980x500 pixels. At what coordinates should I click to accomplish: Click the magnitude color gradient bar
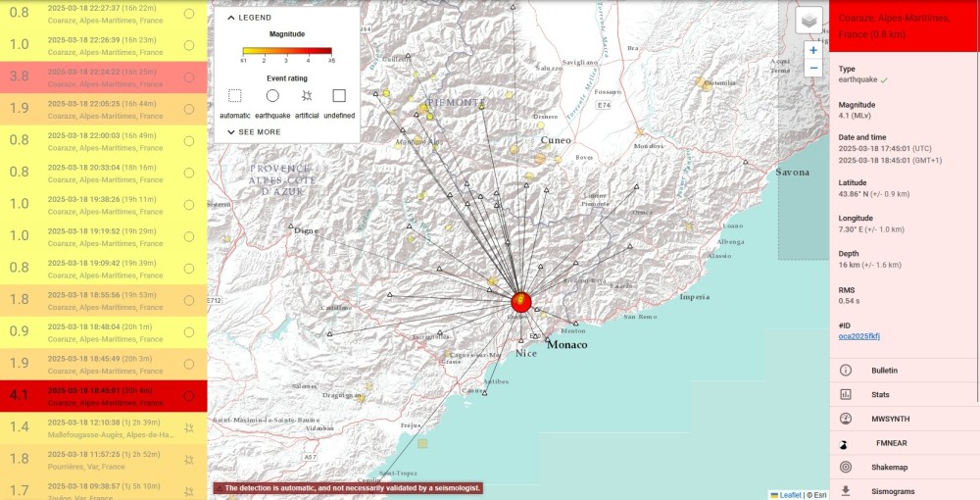pyautogui.click(x=286, y=51)
